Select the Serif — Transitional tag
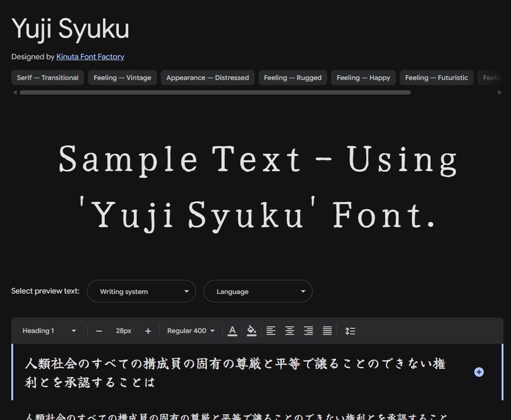This screenshot has height=420, width=511. (x=47, y=78)
